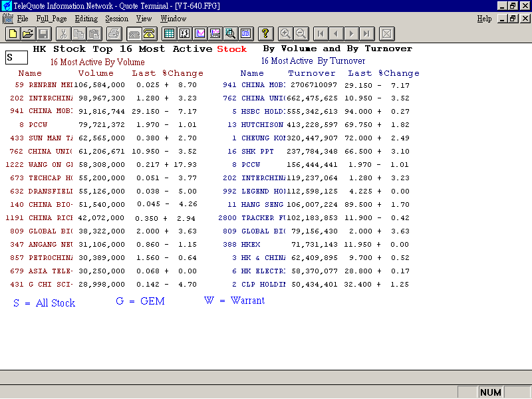
Task: Open the Session menu
Action: coord(117,19)
